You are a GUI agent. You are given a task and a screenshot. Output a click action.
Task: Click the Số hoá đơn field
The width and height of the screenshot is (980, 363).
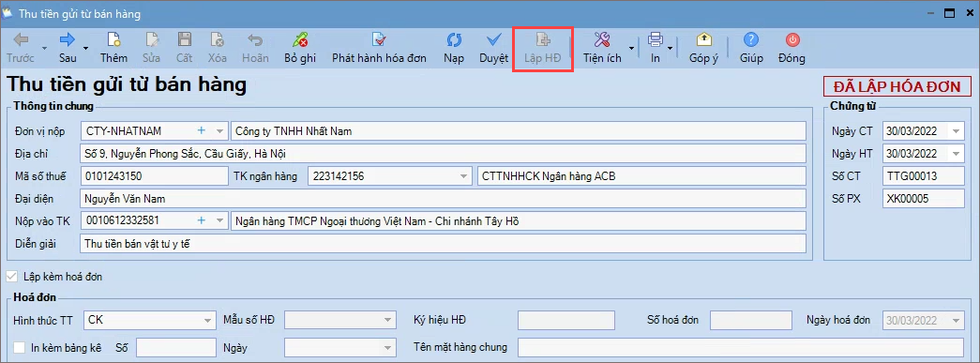point(751,321)
